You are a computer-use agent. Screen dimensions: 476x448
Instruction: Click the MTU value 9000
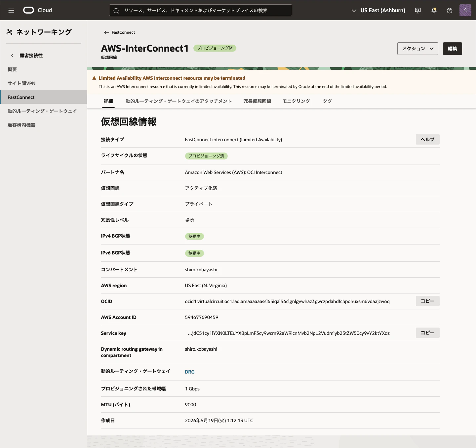tap(190, 405)
